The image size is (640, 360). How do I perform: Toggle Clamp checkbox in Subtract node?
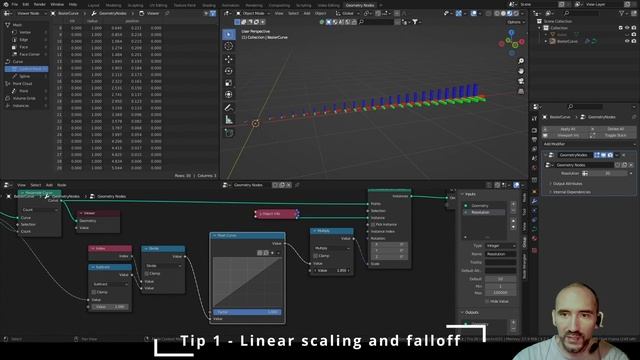[x=94, y=292]
